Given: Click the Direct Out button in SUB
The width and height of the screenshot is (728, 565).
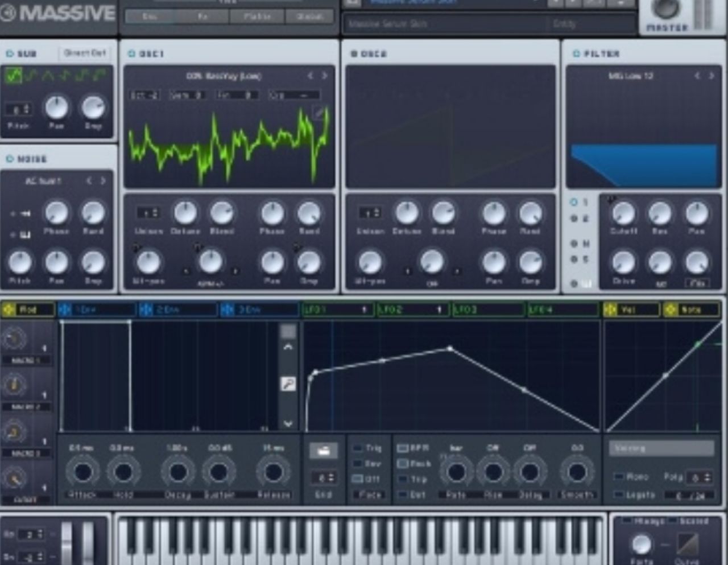Looking at the screenshot, I should 85,53.
